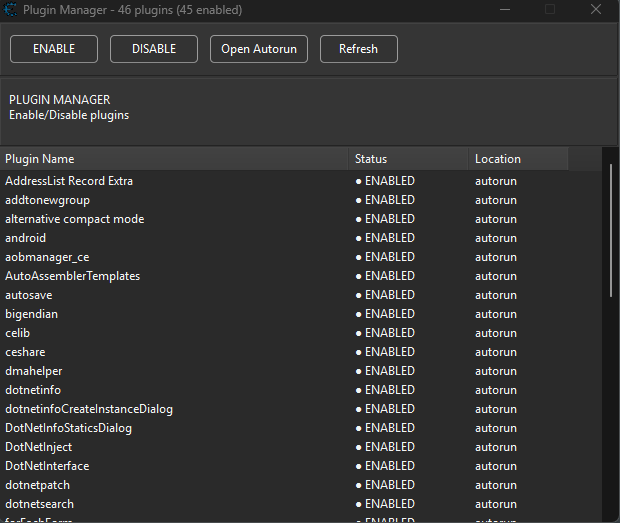
Task: Click autorun location of AutoAssemblerTemplates
Action: pyautogui.click(x=496, y=276)
